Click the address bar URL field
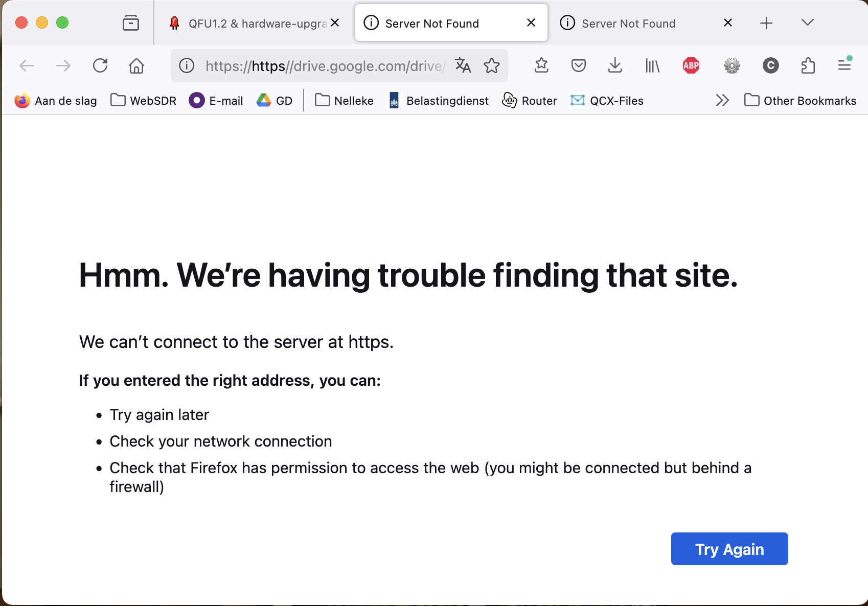The height and width of the screenshot is (606, 868). [x=325, y=65]
